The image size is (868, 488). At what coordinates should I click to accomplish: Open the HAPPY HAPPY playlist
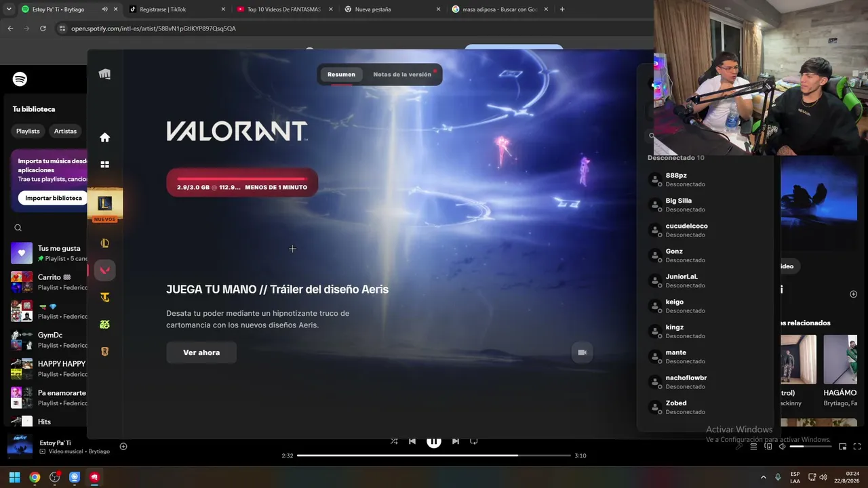[49, 369]
